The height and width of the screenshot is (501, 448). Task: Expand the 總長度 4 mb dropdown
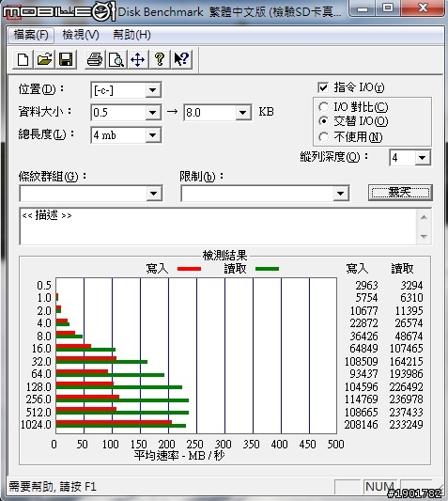[x=153, y=135]
